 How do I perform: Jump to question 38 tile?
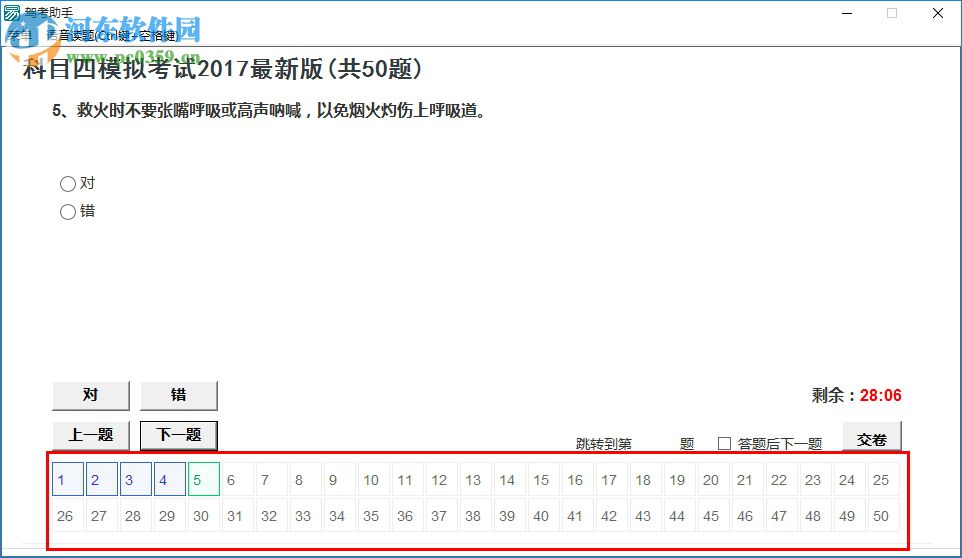[x=476, y=515]
